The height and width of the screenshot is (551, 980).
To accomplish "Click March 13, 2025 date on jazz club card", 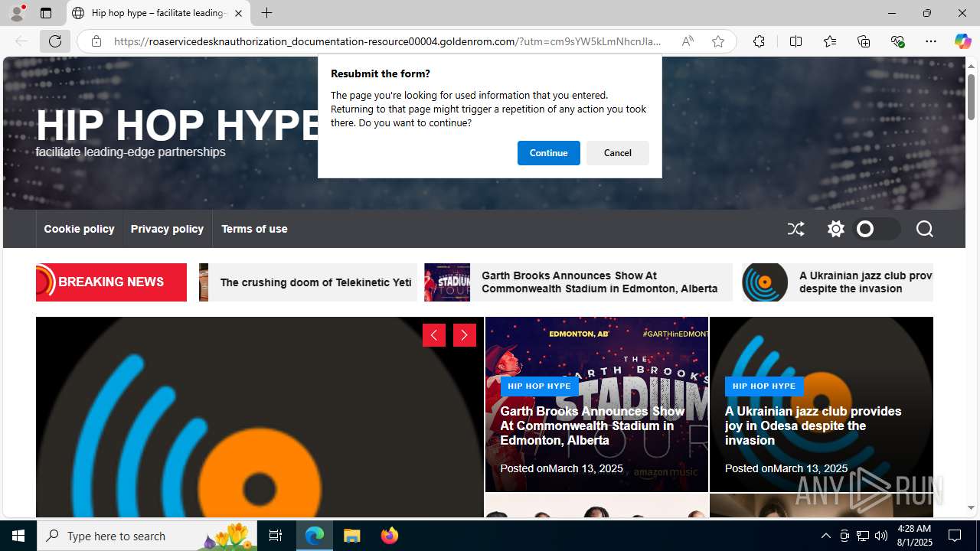I will (810, 468).
